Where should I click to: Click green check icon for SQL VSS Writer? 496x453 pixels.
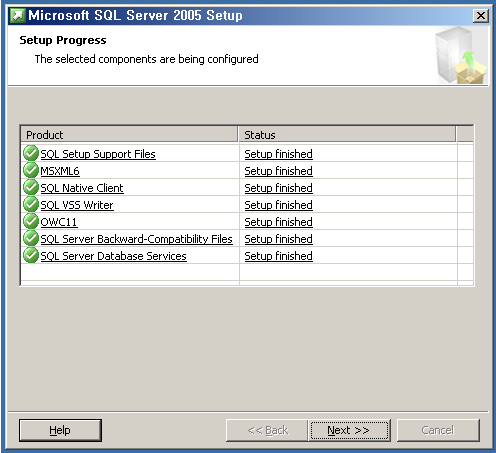tap(31, 204)
